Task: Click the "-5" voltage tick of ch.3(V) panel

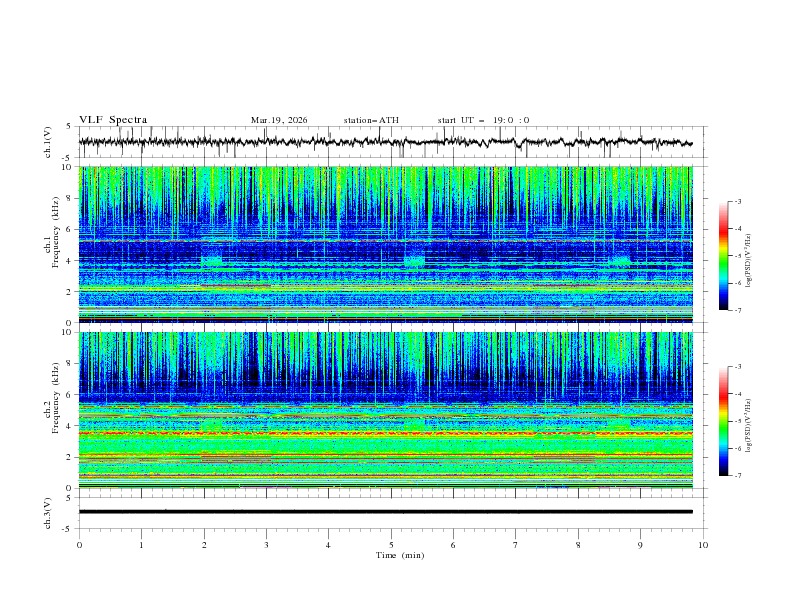Action: pos(68,529)
